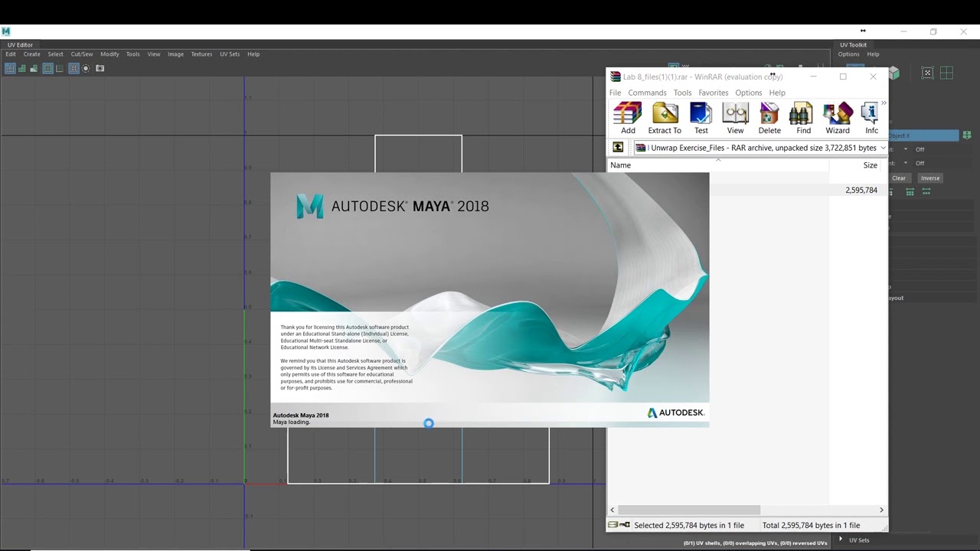Toggle the first highlighted UV Editor display icon

click(10, 68)
